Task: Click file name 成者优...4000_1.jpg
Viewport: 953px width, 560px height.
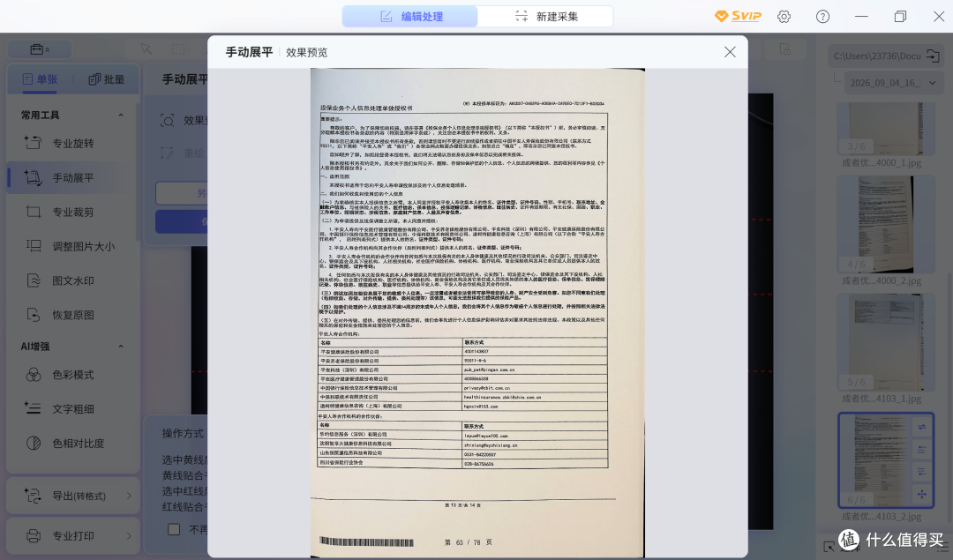Action: 882,163
